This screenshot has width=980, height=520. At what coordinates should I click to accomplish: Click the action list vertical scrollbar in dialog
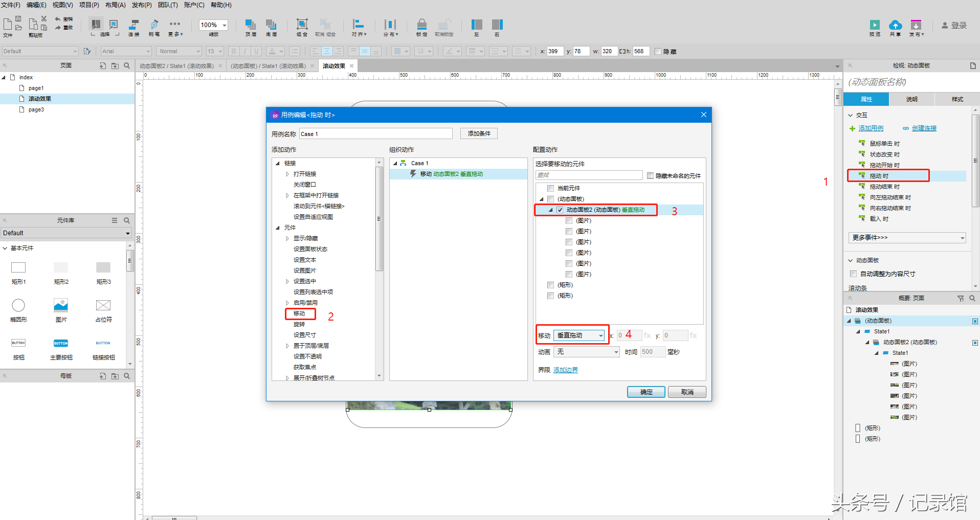tap(379, 218)
